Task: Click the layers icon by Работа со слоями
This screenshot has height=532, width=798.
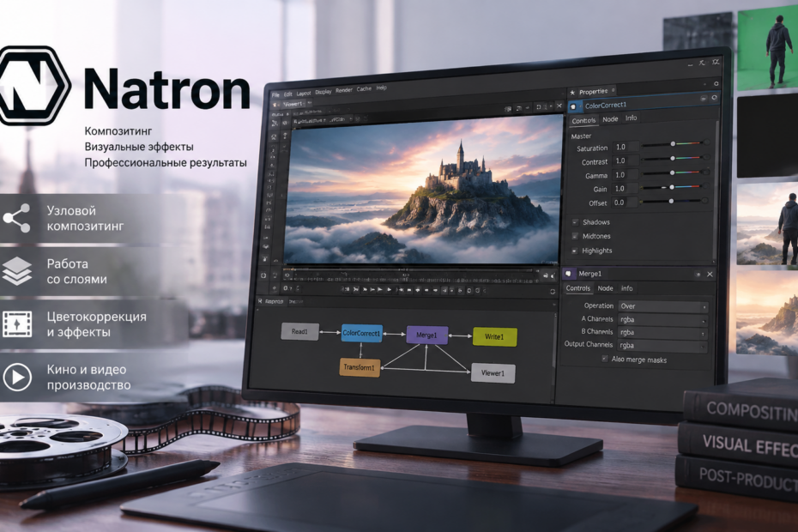Action: 17,271
